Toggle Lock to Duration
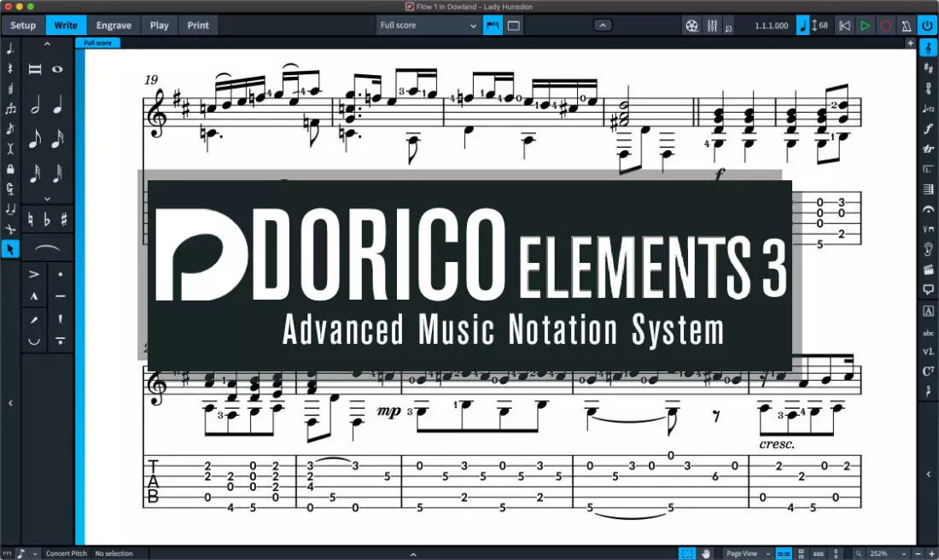The height and width of the screenshot is (560, 939). click(x=10, y=169)
